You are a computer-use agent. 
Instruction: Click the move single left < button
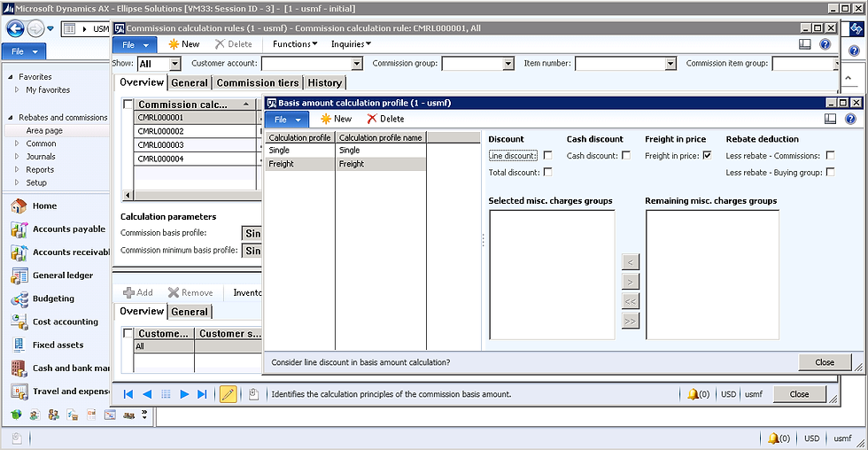click(x=630, y=262)
